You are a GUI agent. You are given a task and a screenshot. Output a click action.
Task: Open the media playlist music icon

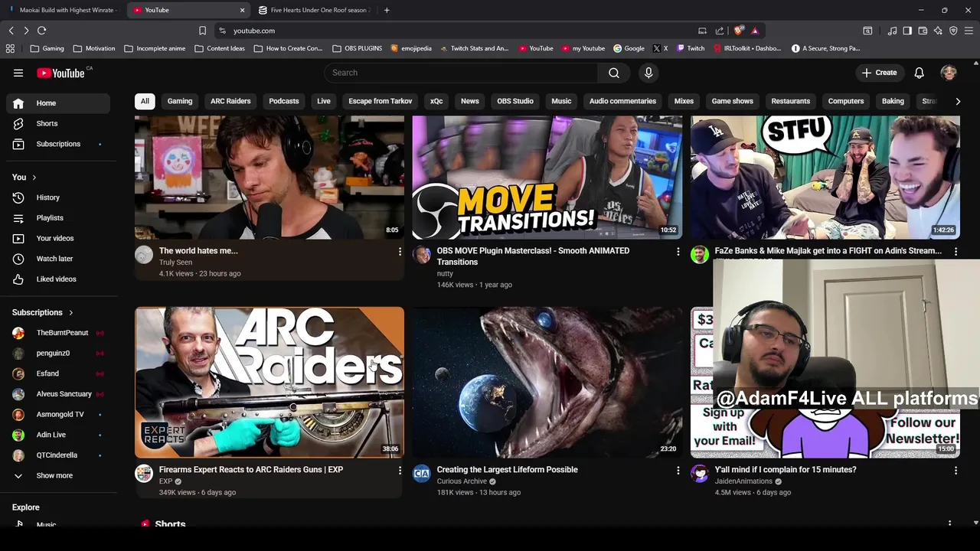pyautogui.click(x=892, y=31)
